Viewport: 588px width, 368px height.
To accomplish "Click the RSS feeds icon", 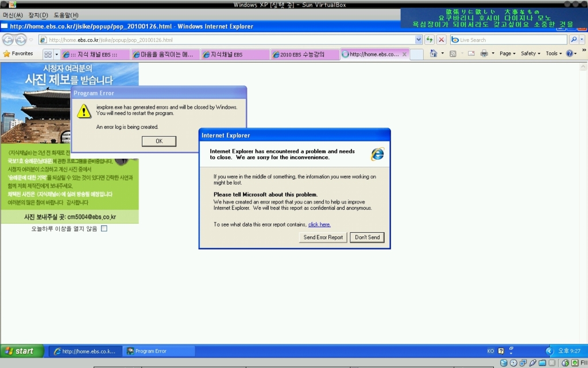I will point(453,53).
